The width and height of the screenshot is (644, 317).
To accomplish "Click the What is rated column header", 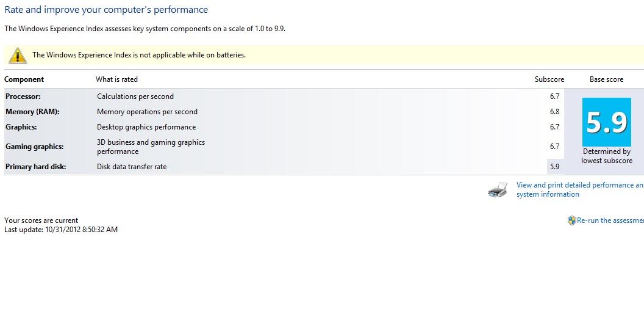I will point(116,79).
